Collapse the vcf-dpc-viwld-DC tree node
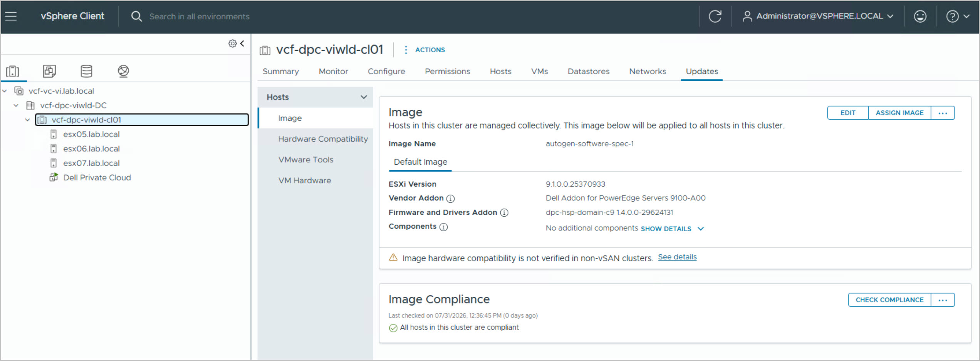This screenshot has width=980, height=361. [x=16, y=105]
